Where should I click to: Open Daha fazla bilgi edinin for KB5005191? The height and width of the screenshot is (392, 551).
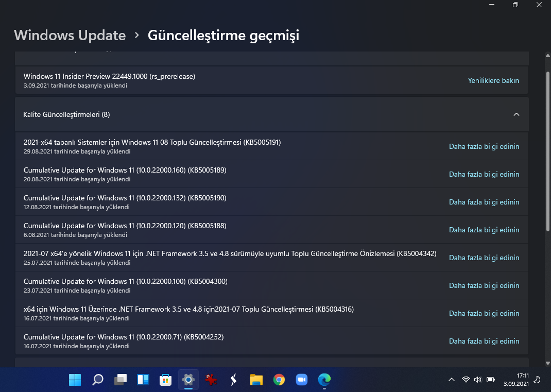click(484, 147)
